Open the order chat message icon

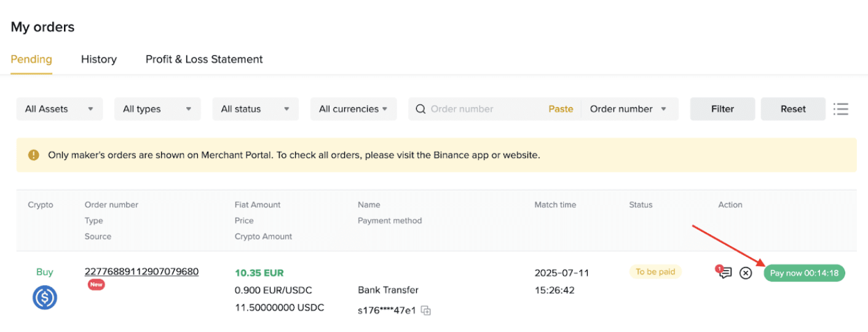pos(725,272)
